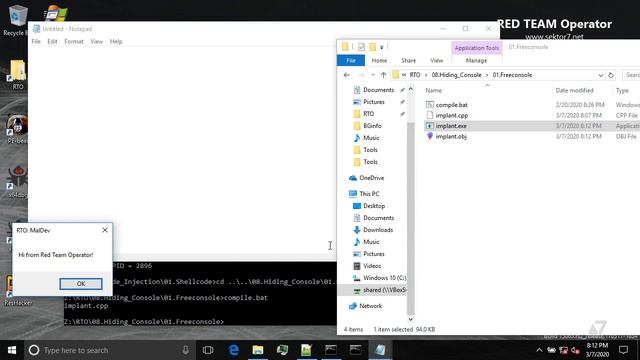Image resolution: width=640 pixels, height=360 pixels.
Task: Click the taskbar clock
Action: tap(598, 350)
